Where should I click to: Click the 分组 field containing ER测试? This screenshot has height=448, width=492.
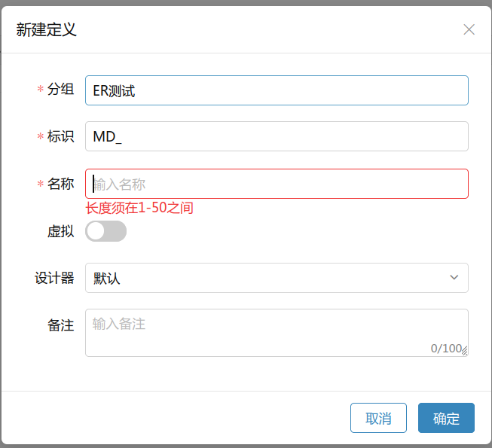pos(277,90)
